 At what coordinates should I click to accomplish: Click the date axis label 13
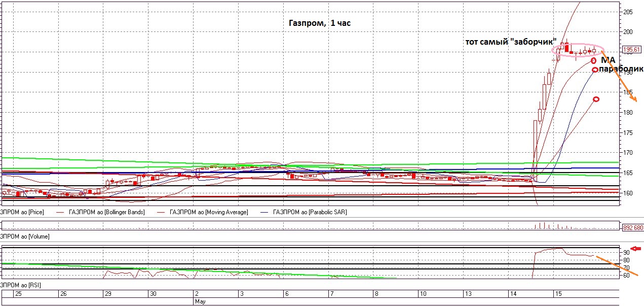467,294
